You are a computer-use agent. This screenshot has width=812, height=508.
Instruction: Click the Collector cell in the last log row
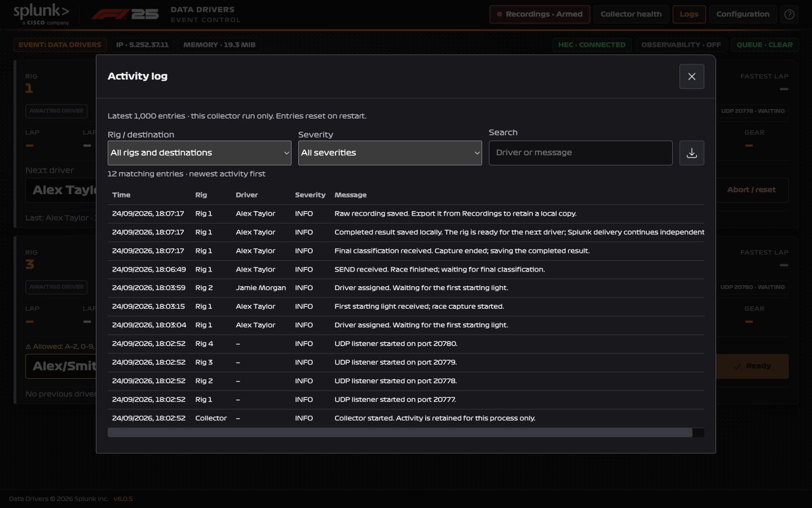click(x=211, y=418)
